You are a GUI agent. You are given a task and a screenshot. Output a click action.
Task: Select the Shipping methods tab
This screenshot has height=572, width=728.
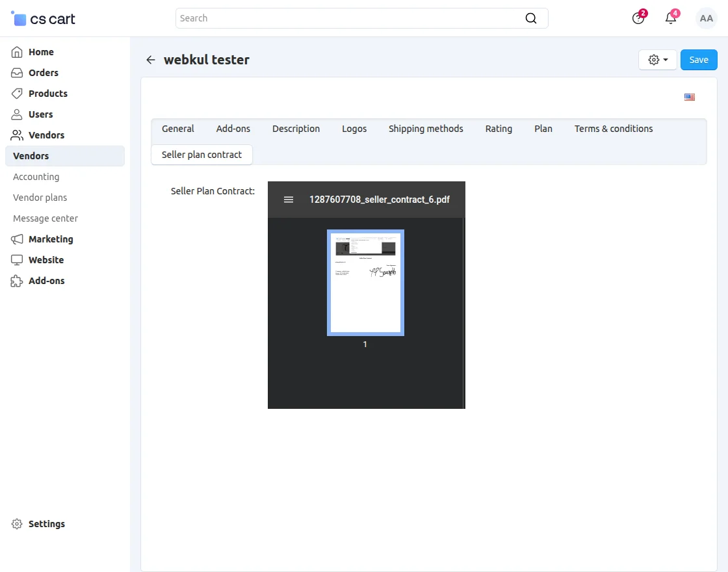426,129
